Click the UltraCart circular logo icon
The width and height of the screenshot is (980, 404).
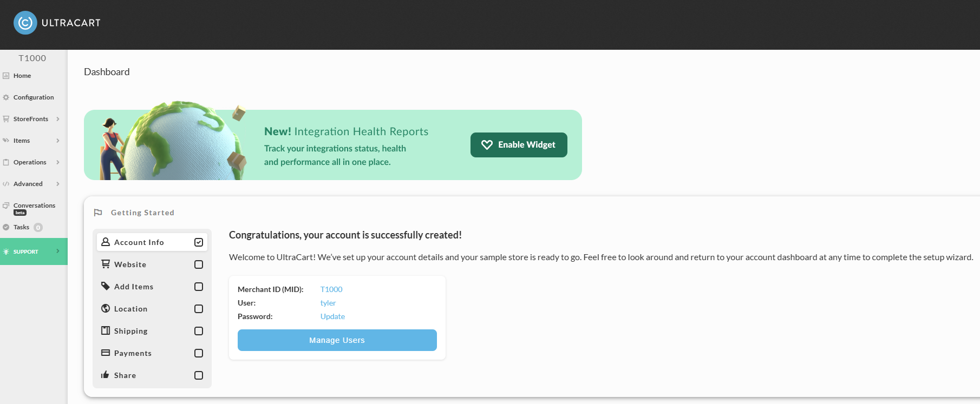[x=25, y=23]
